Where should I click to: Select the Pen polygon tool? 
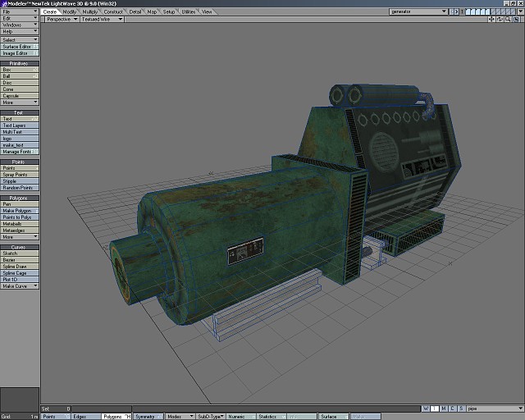(20, 204)
